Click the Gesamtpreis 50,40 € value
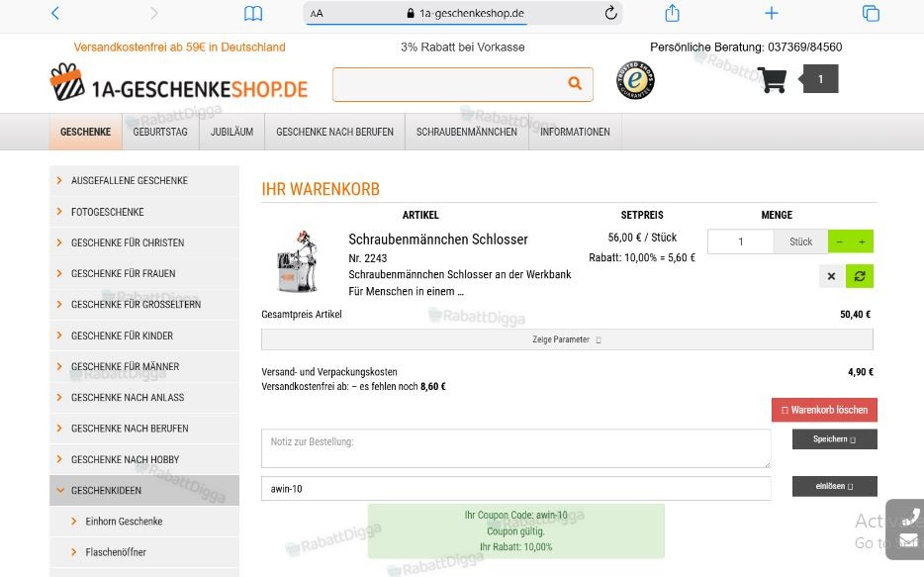 tap(855, 314)
